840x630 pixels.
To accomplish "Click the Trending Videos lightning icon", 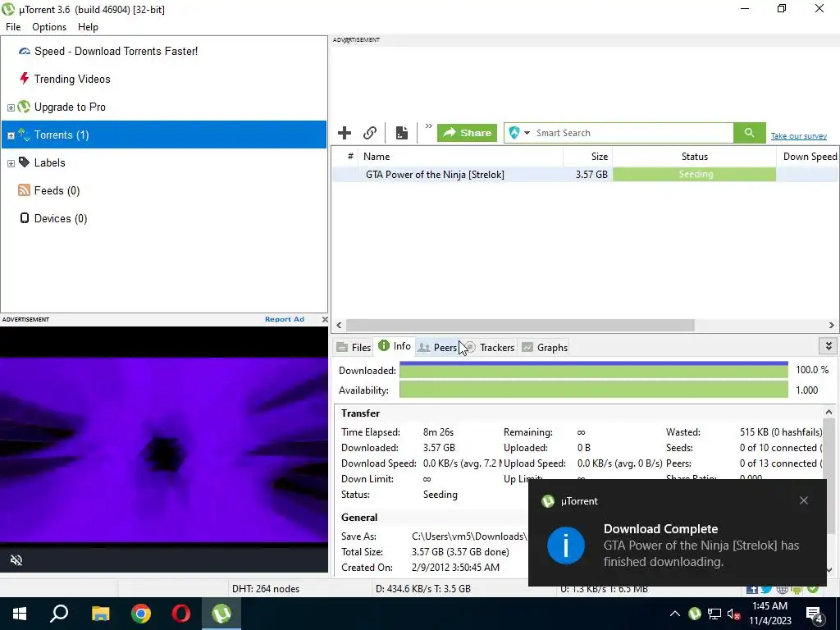I will (x=24, y=79).
